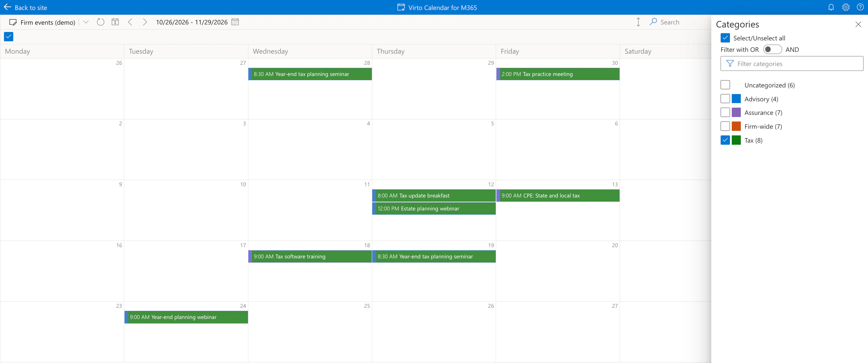Open the Tax update breakfast event

pos(434,195)
